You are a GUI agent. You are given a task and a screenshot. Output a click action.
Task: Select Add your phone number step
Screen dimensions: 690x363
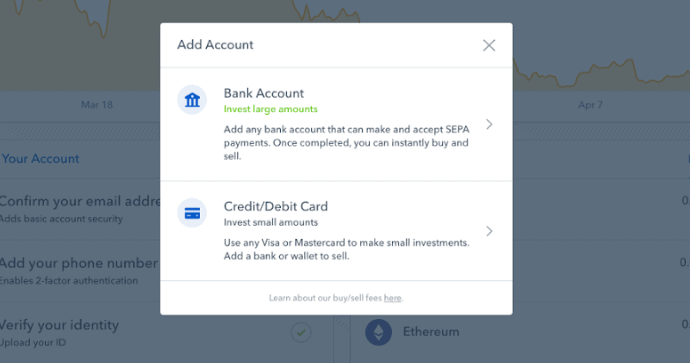[x=80, y=271]
